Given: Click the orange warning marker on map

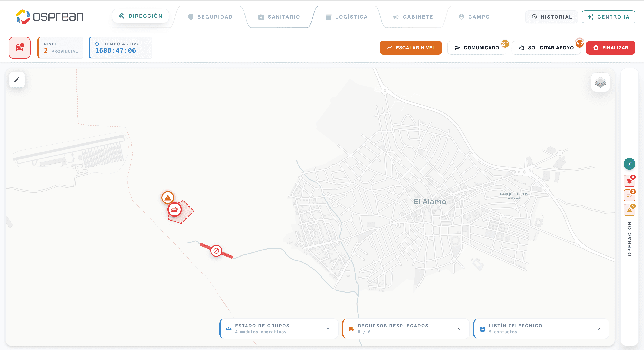Looking at the screenshot, I should pyautogui.click(x=168, y=198).
